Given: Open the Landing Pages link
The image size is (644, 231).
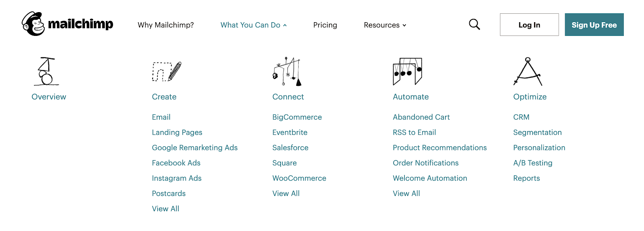Looking at the screenshot, I should 177,132.
